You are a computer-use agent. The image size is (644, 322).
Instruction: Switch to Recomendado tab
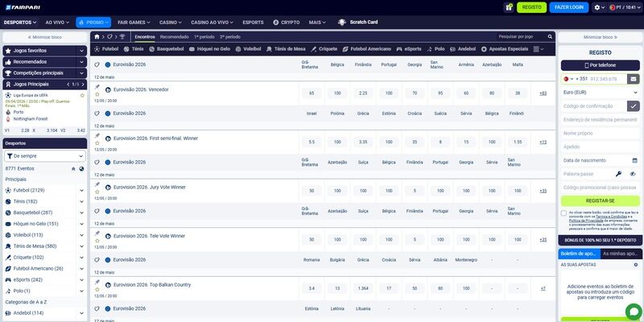[x=174, y=37]
